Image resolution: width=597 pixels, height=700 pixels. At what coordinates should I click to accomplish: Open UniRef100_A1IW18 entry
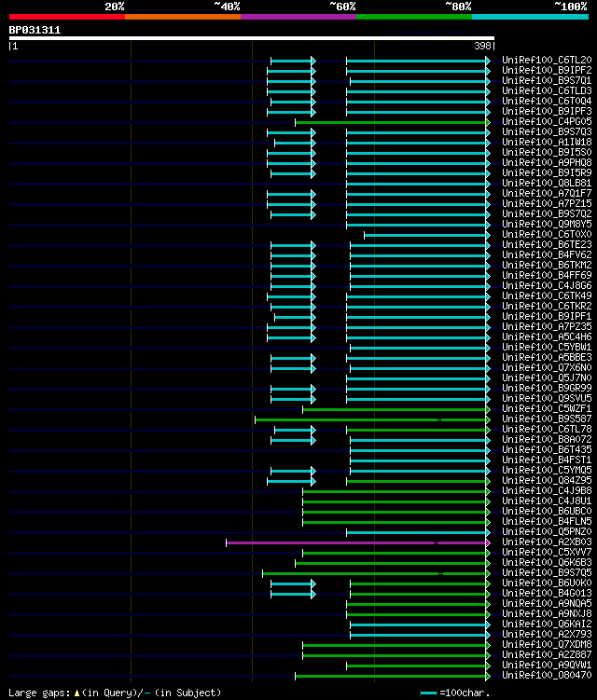[547, 142]
